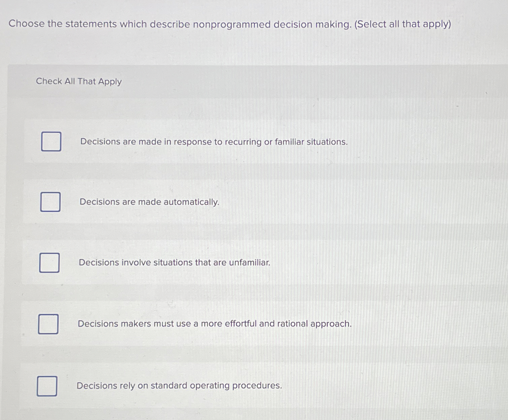The image size is (508, 420).
Task: Check the box for 'Decisions rely on standard operating procedures'
Action: pos(47,386)
